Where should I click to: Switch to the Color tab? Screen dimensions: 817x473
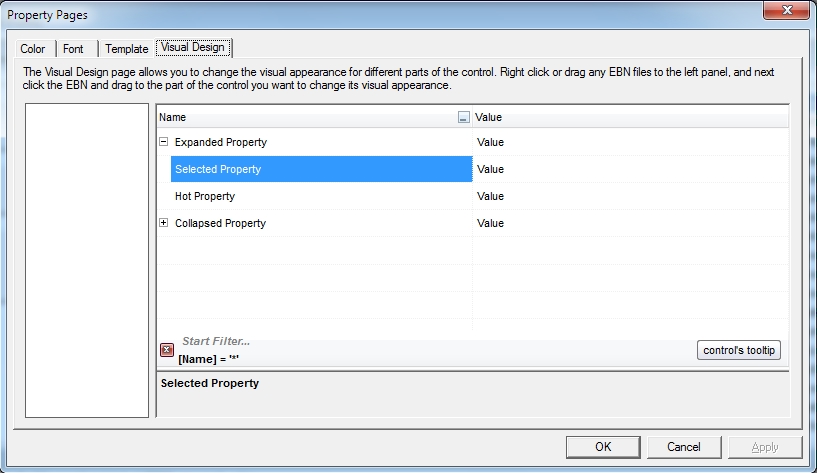coord(33,49)
